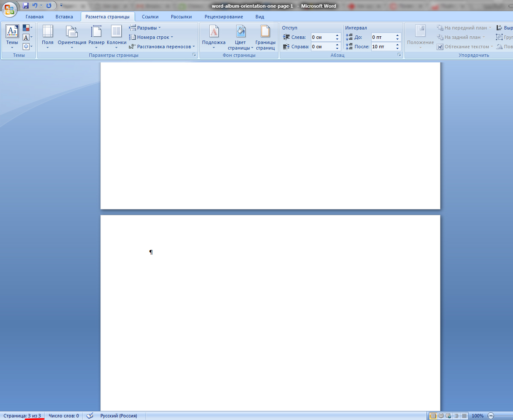Click the После spacing input field
This screenshot has height=420, width=513.
[x=382, y=47]
